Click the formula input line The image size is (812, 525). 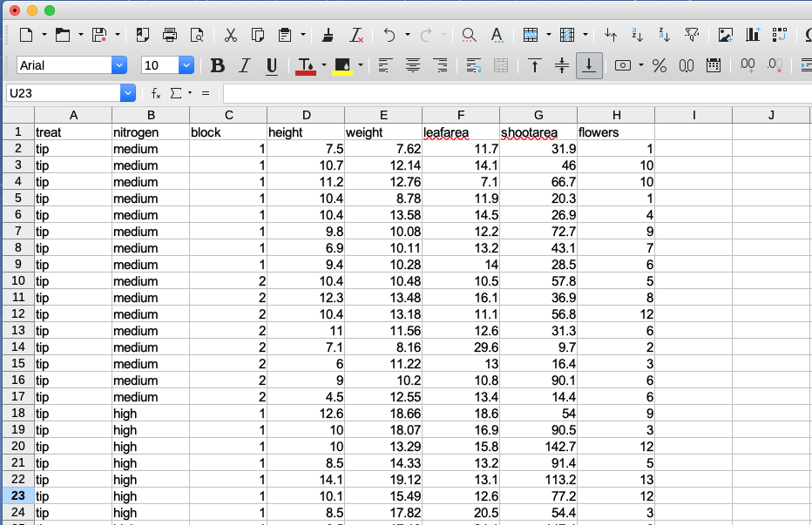(514, 93)
